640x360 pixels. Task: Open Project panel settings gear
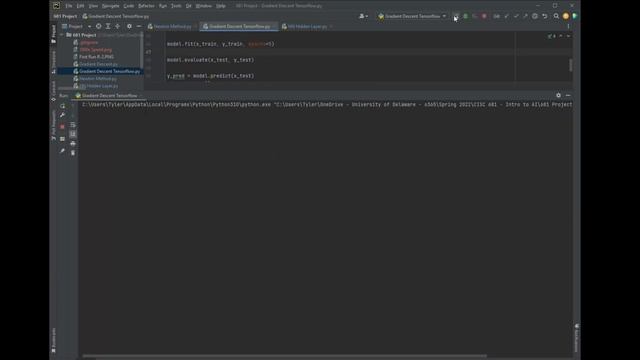(129, 26)
